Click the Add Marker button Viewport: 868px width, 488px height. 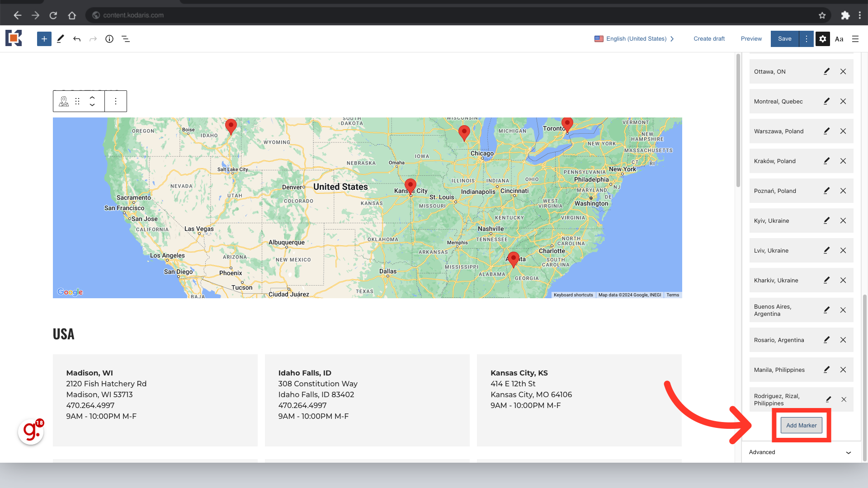[x=801, y=425]
